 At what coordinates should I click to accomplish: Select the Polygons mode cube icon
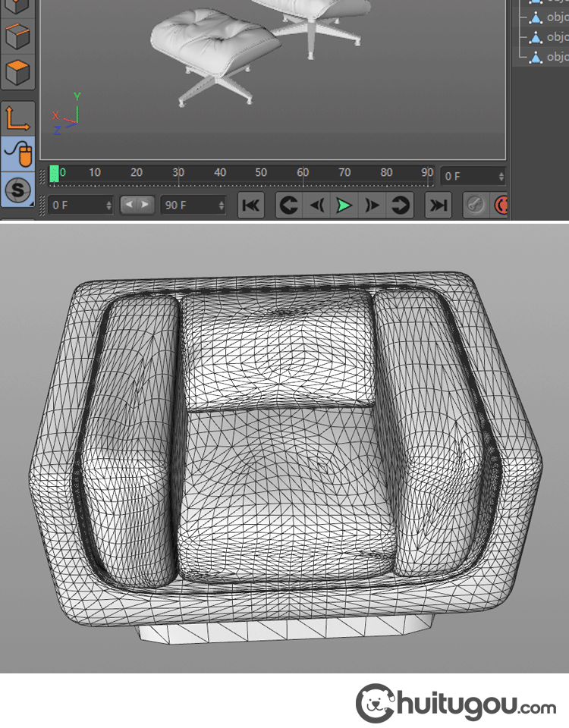(x=17, y=72)
